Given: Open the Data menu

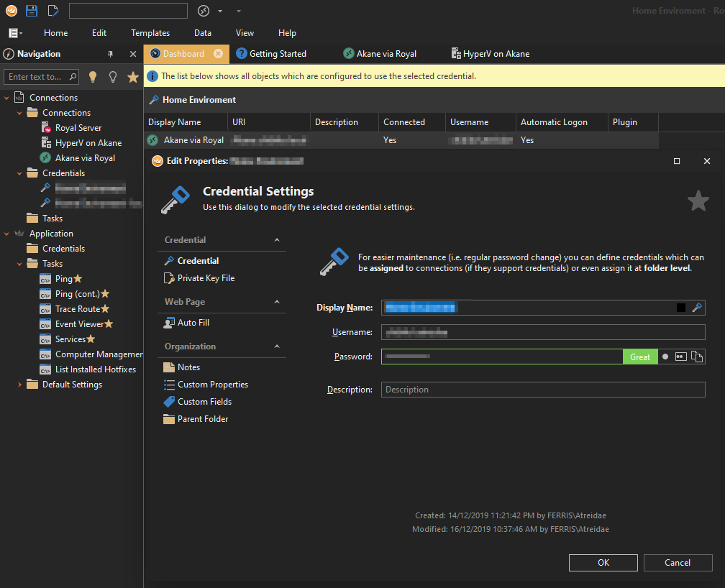Looking at the screenshot, I should [203, 33].
